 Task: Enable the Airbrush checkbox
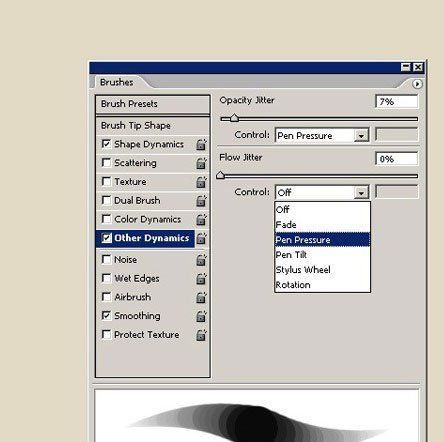click(106, 296)
